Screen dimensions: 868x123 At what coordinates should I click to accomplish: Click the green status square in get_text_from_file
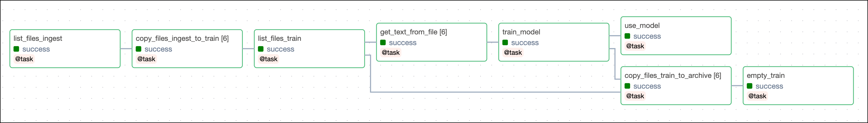coord(383,43)
